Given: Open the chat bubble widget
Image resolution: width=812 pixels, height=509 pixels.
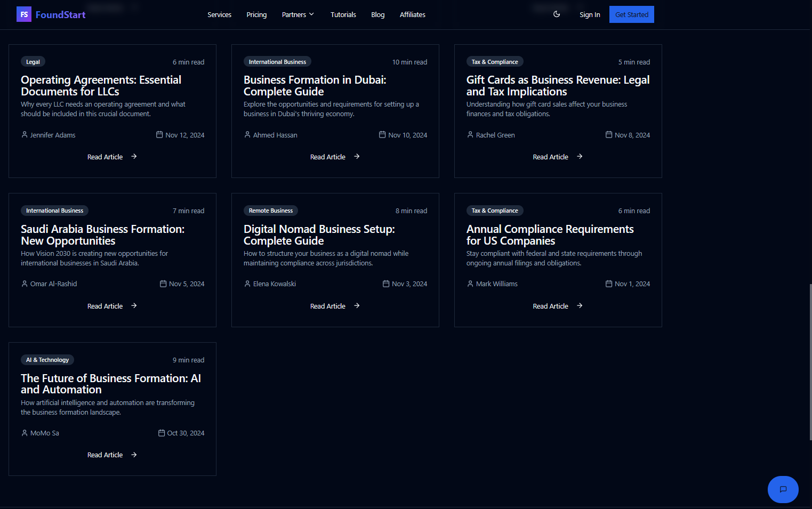Looking at the screenshot, I should (x=783, y=489).
